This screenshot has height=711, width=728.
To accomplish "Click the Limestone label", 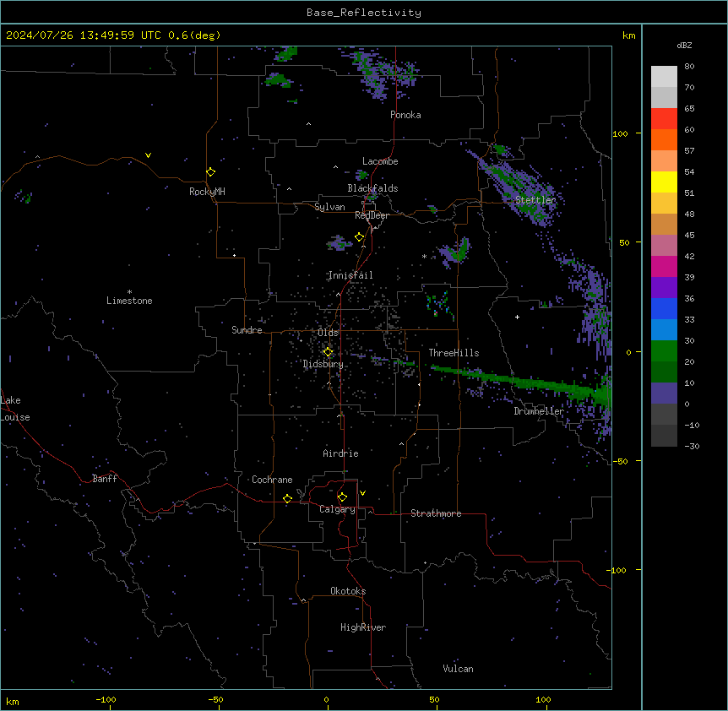I will pos(129,301).
